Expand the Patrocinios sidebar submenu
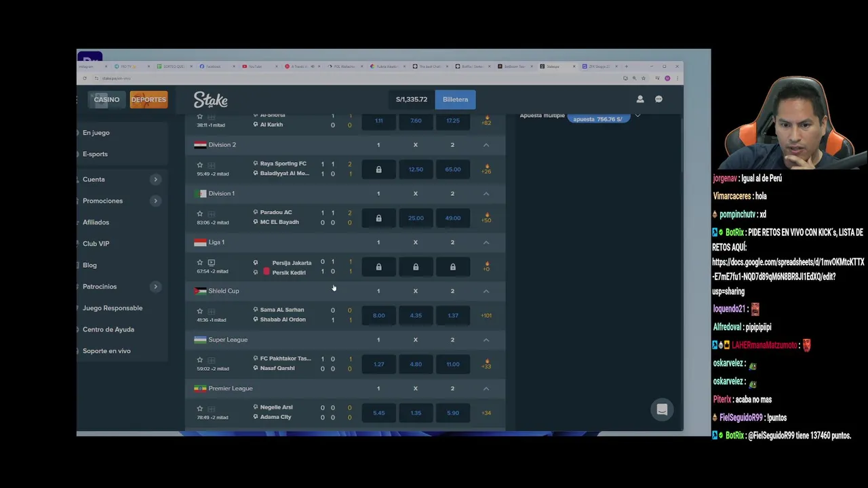This screenshot has height=488, width=868. [155, 287]
